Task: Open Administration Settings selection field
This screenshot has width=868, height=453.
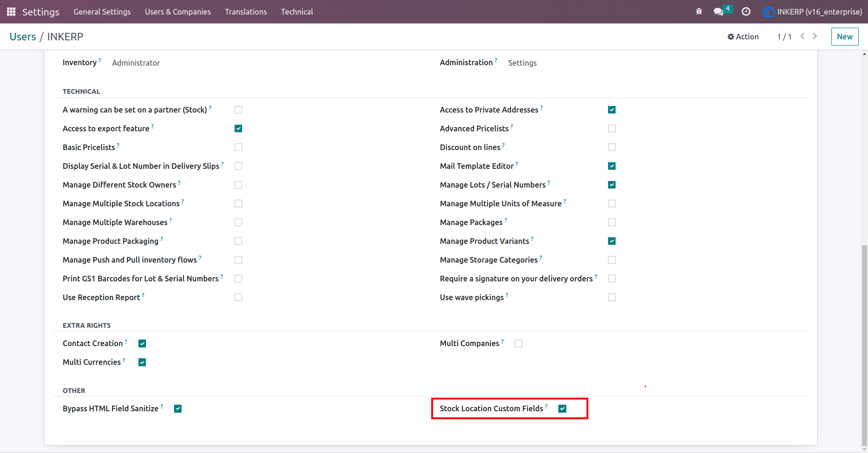Action: click(522, 63)
